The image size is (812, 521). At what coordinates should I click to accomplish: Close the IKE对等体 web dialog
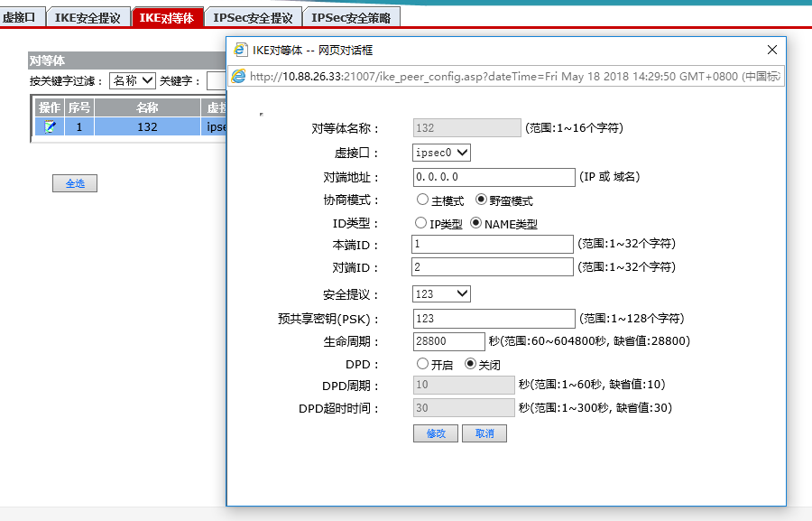coord(772,50)
